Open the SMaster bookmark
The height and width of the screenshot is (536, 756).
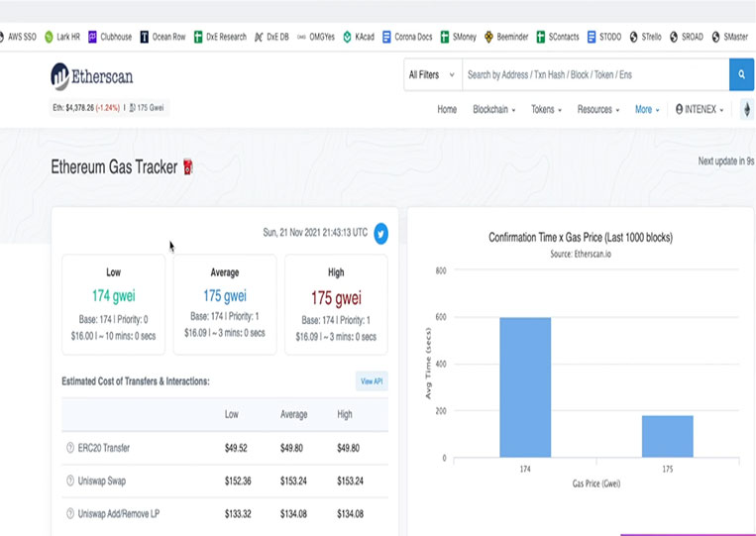point(730,37)
